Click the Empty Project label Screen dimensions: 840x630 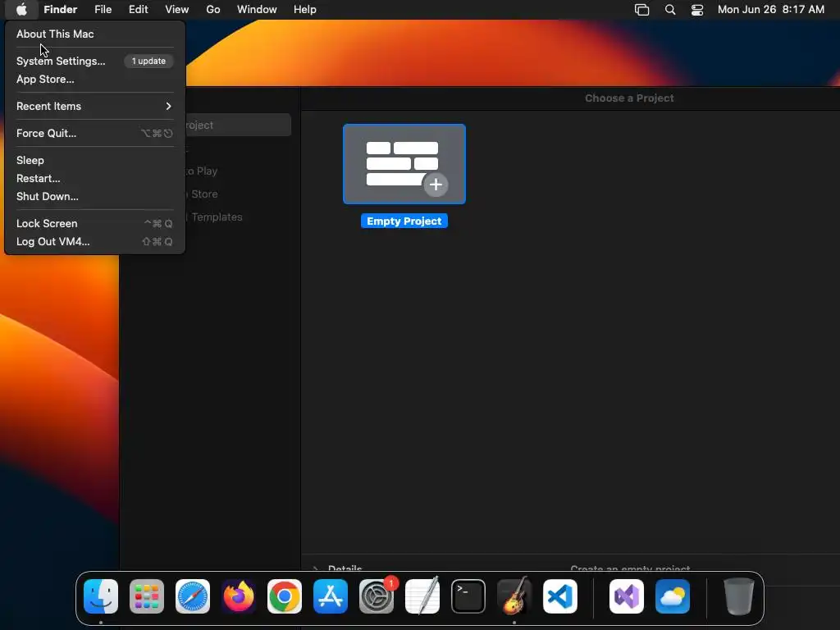(404, 221)
